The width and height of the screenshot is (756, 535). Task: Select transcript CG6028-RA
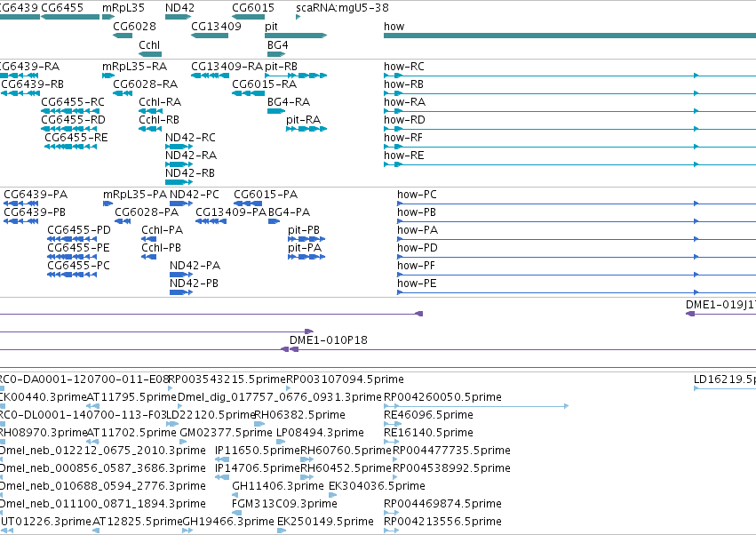(145, 84)
